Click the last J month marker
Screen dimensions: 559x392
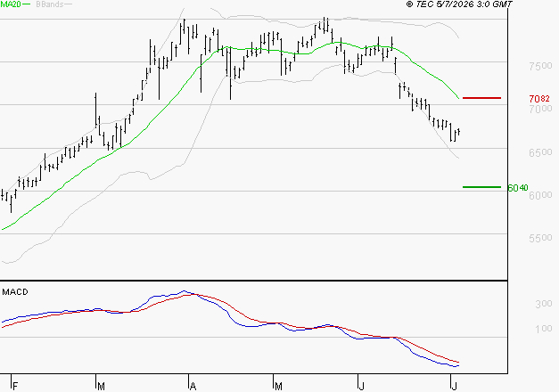(x=454, y=386)
